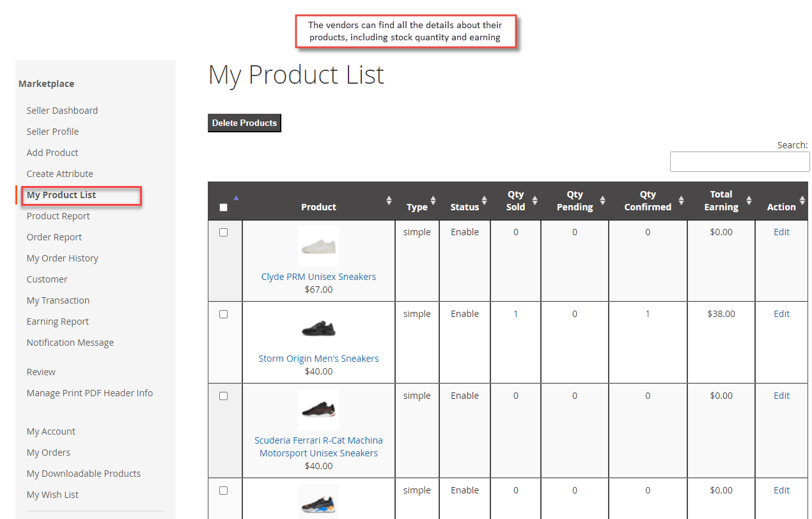The image size is (812, 519).
Task: Open Add Product page
Action: (52, 153)
